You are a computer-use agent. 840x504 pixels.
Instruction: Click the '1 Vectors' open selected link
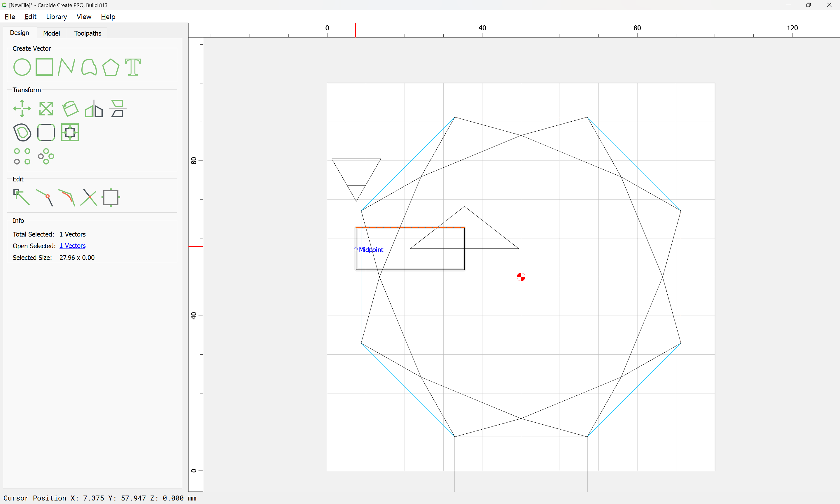click(73, 246)
